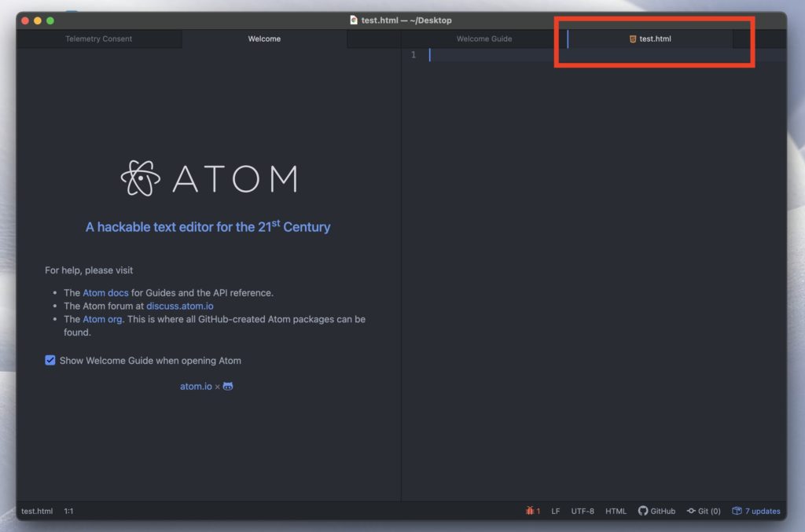Click the GitHub logo icon in status bar
805x532 pixels.
[643, 511]
